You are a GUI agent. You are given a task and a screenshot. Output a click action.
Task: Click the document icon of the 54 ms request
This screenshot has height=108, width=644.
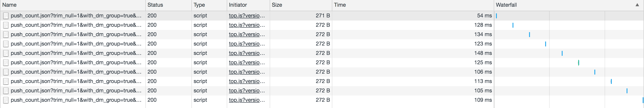tap(6, 16)
